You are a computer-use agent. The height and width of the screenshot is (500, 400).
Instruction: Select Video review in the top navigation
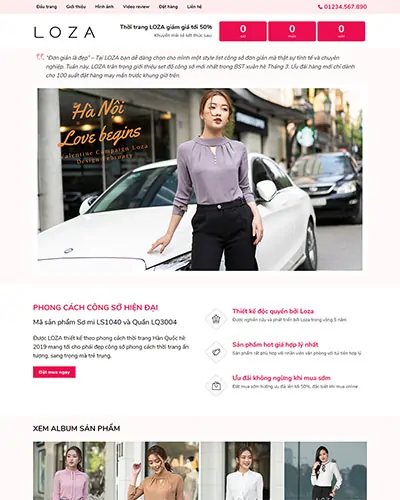pos(136,7)
